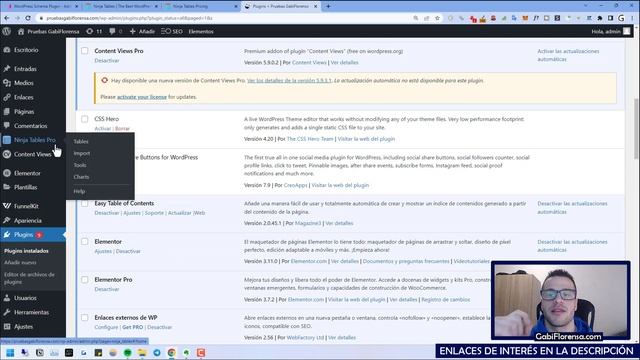Open Telegram from the taskbar
Screen dimensions: 640x360
tap(157, 353)
